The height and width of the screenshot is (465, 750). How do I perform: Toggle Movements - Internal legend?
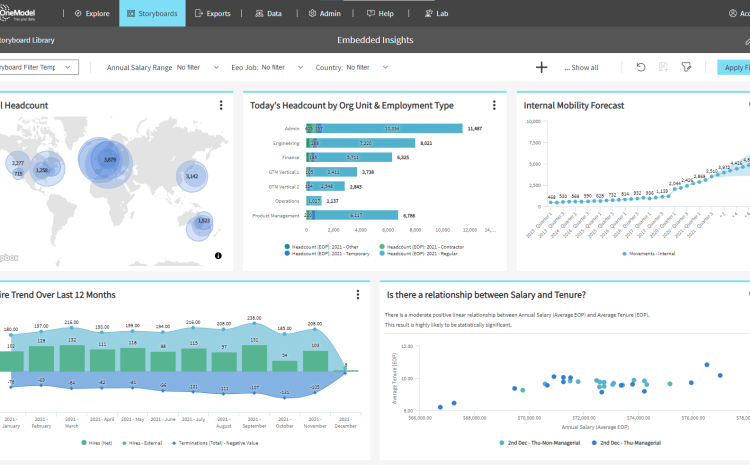(648, 254)
